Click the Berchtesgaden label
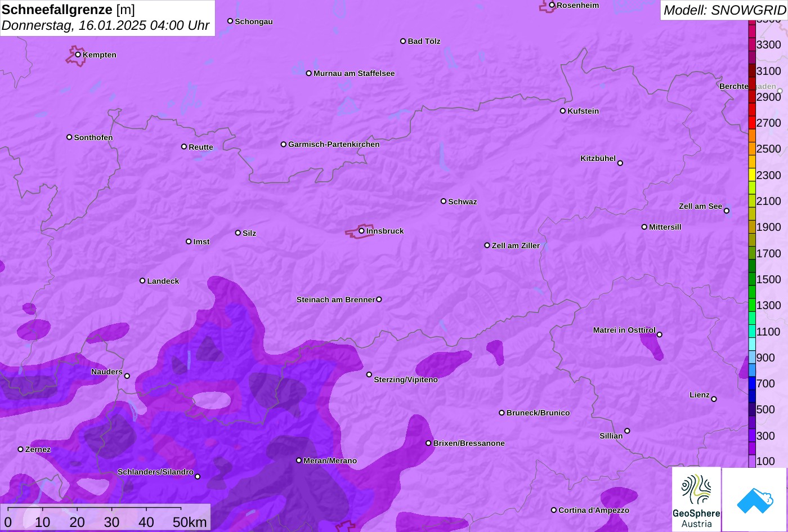Viewport: 788px width, 532px height. pos(747,86)
